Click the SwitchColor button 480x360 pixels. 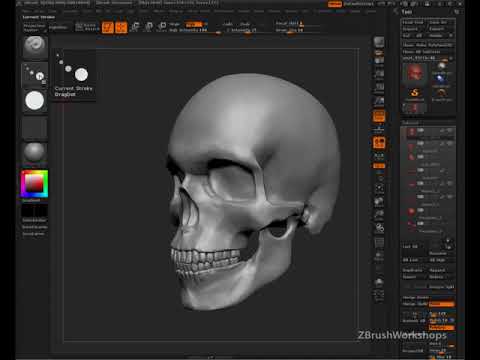tap(34, 220)
